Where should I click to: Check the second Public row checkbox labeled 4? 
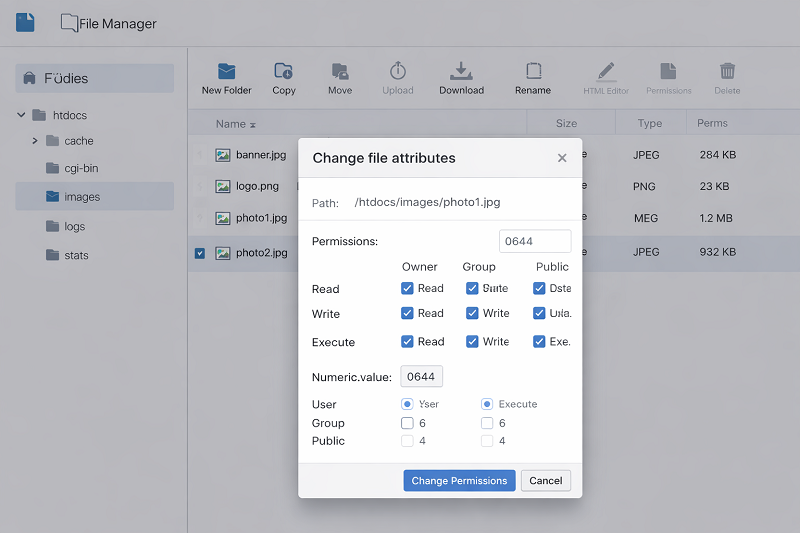tap(487, 441)
